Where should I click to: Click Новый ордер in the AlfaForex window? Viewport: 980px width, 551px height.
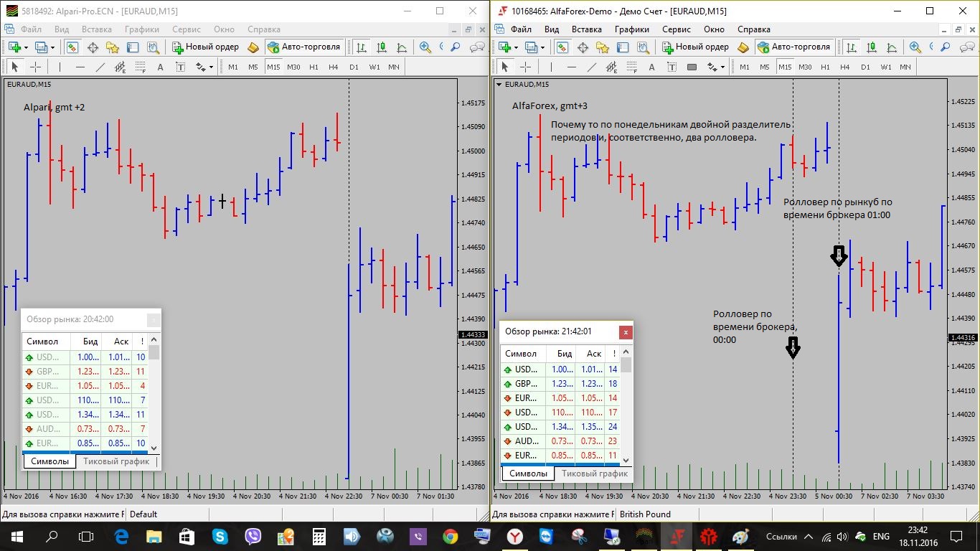(x=696, y=47)
